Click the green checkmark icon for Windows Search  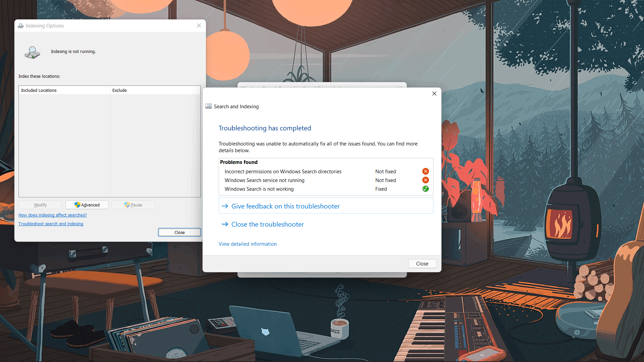(x=426, y=189)
